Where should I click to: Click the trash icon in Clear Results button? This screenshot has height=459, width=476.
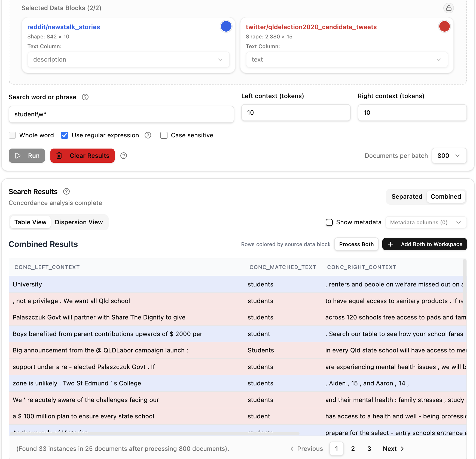(x=59, y=156)
